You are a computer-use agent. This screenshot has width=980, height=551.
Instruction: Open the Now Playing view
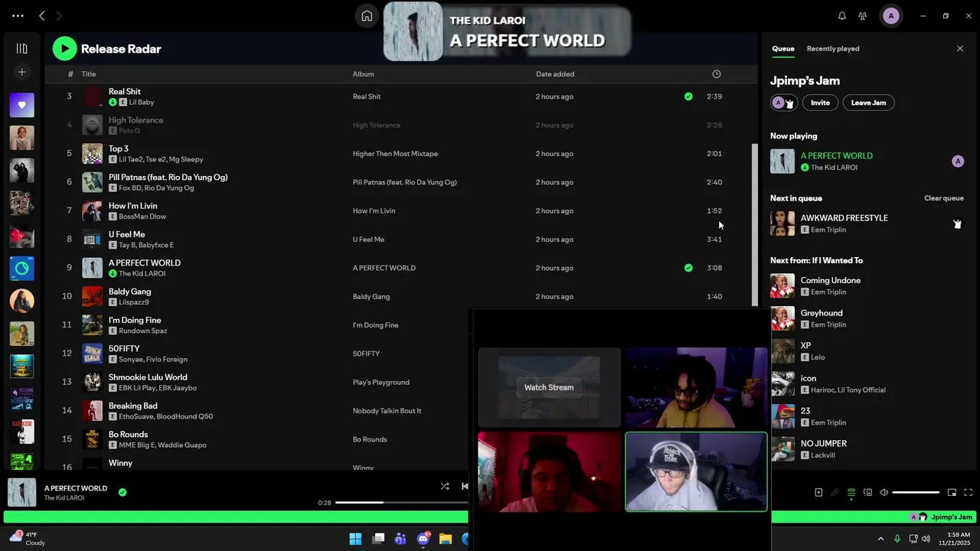[x=818, y=493]
